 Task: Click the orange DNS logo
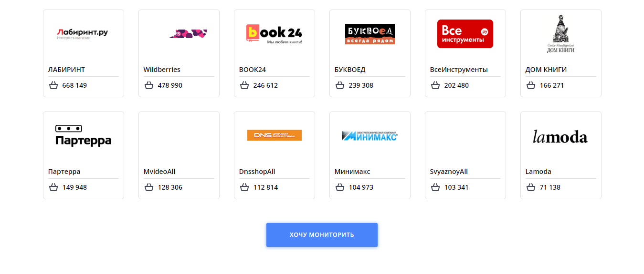[274, 135]
